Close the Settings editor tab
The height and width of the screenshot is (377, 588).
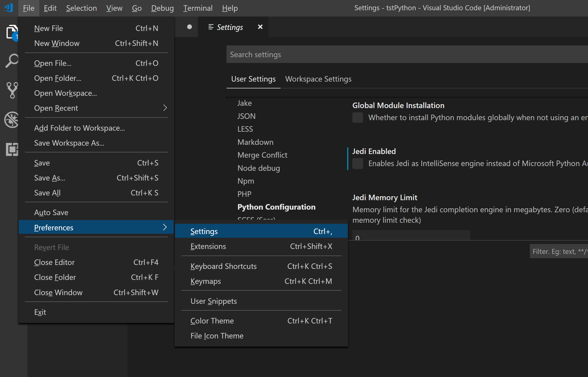click(x=260, y=27)
